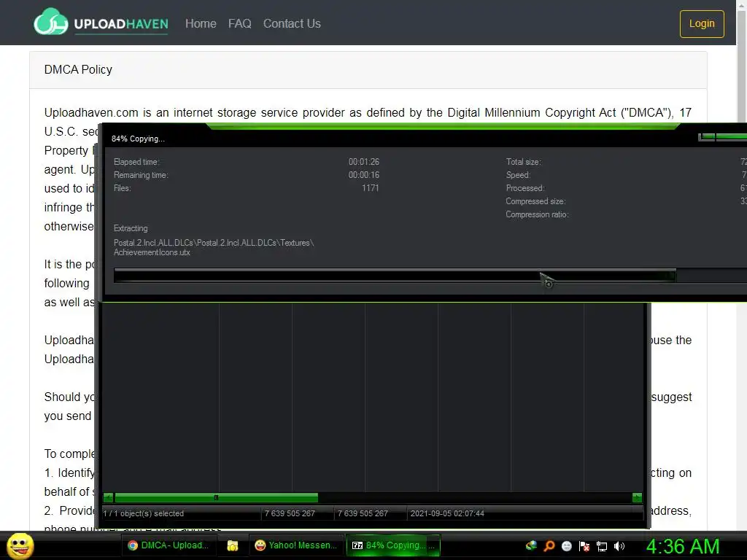Click the Postal.2.Incl.ALL.DLCs path text
Screen dimensions: 747x560
(214, 243)
